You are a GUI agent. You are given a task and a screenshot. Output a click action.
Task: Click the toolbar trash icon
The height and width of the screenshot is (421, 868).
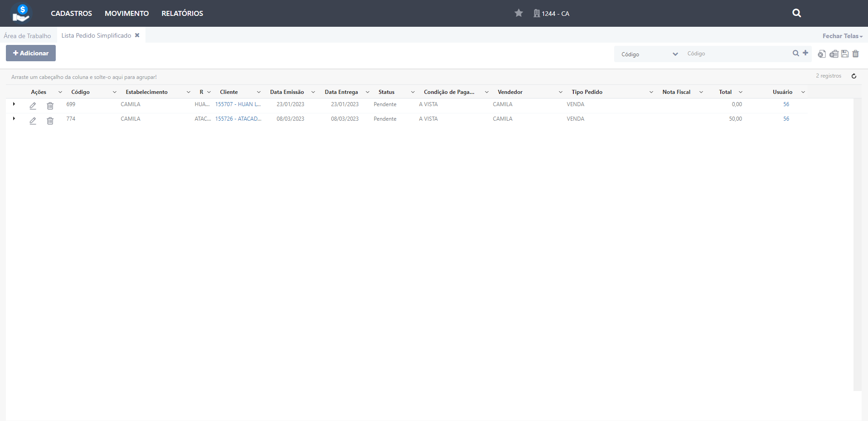click(856, 54)
